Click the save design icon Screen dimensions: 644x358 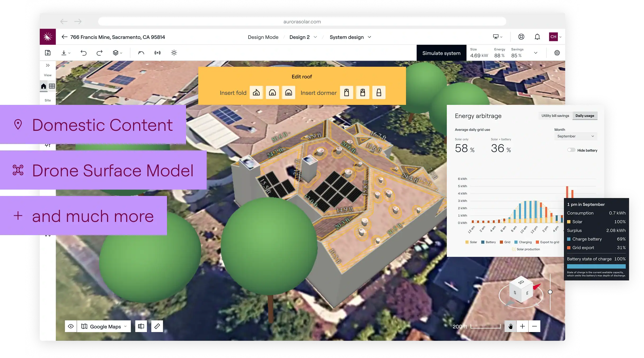[48, 53]
